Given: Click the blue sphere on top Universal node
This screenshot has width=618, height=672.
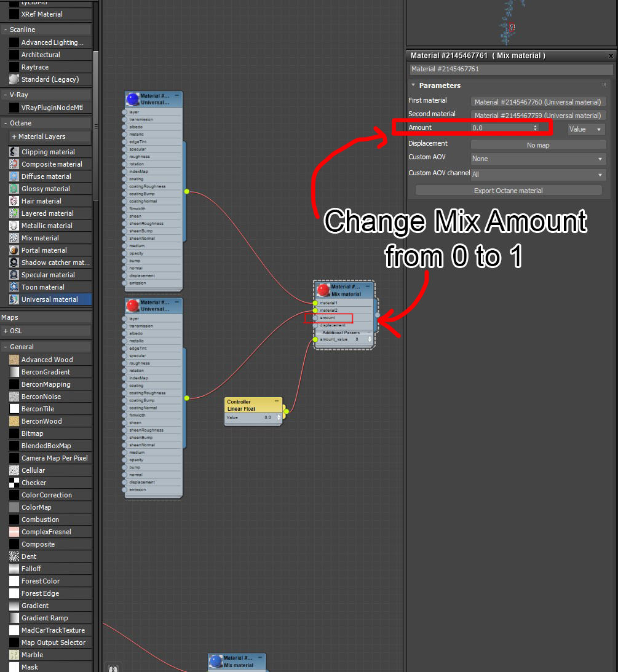Looking at the screenshot, I should (x=132, y=100).
